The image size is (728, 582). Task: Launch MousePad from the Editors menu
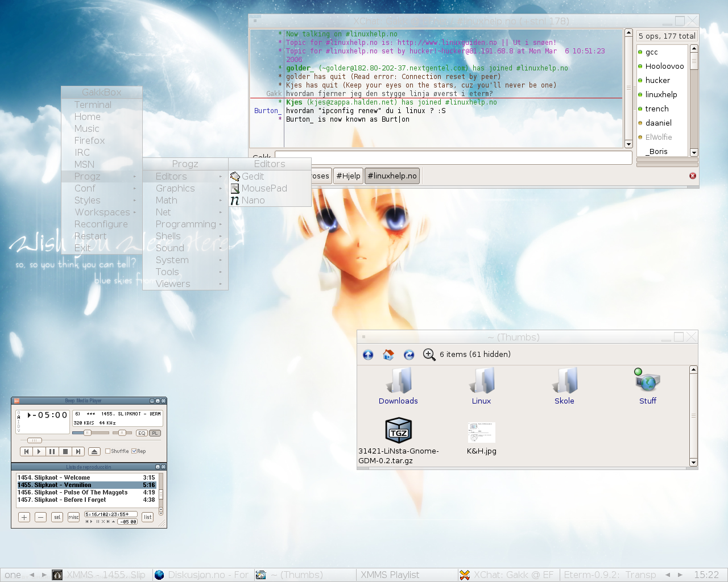[270, 188]
